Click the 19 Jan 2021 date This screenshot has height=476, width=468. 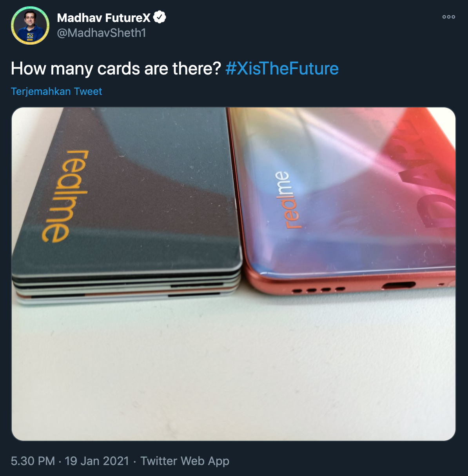[97, 461]
